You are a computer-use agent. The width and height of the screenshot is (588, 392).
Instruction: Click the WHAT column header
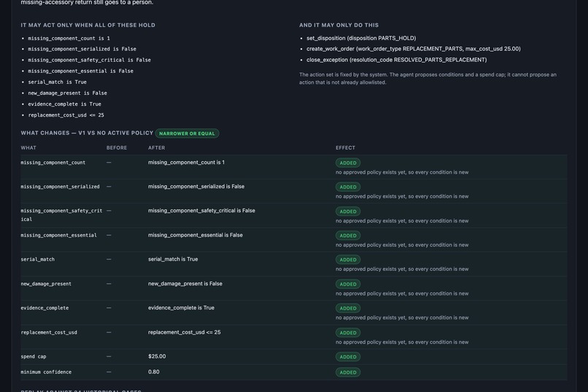point(28,147)
